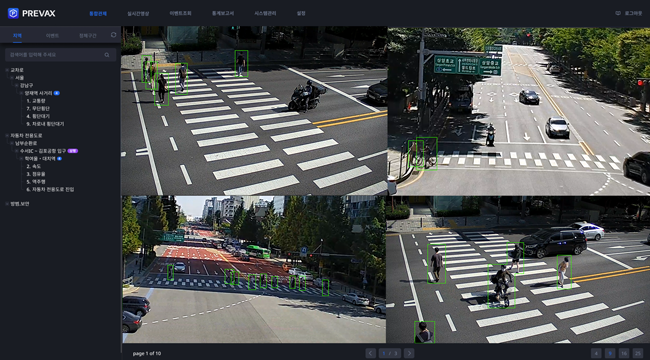Select the 25-camera grid layout
Viewport: 650px width, 360px height.
638,353
